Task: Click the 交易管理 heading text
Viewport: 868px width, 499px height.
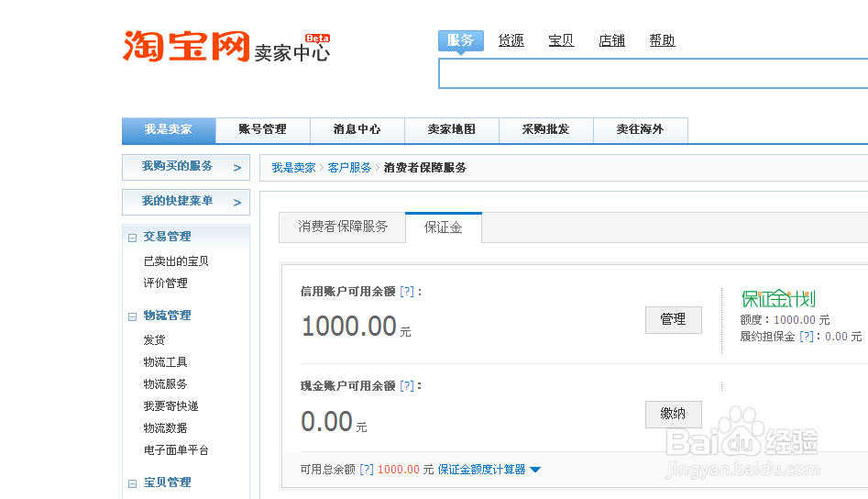Action: point(167,237)
